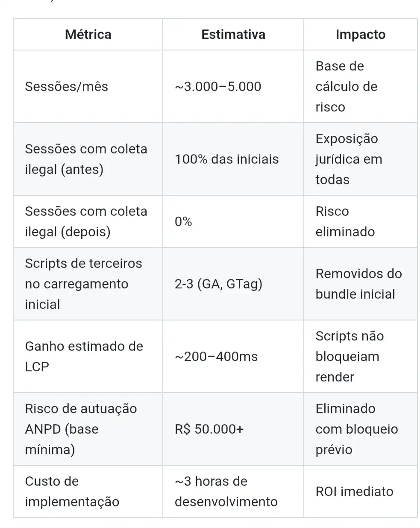The image size is (420, 528).
Task: Select the 'ROI imediato' cell
Action: tap(354, 492)
